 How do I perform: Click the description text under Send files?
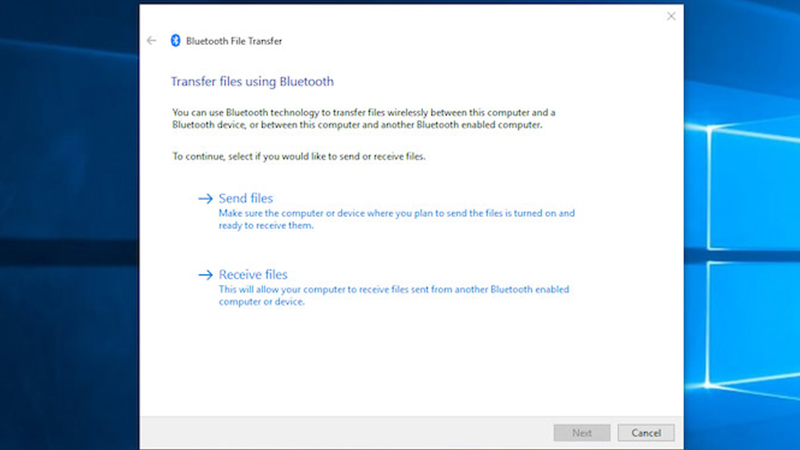(396, 220)
